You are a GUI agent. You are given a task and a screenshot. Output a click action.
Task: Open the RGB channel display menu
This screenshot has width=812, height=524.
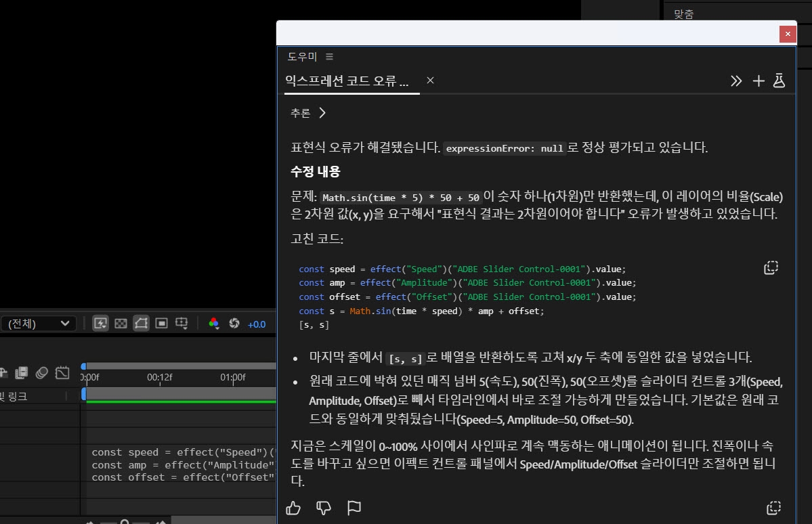coord(213,324)
